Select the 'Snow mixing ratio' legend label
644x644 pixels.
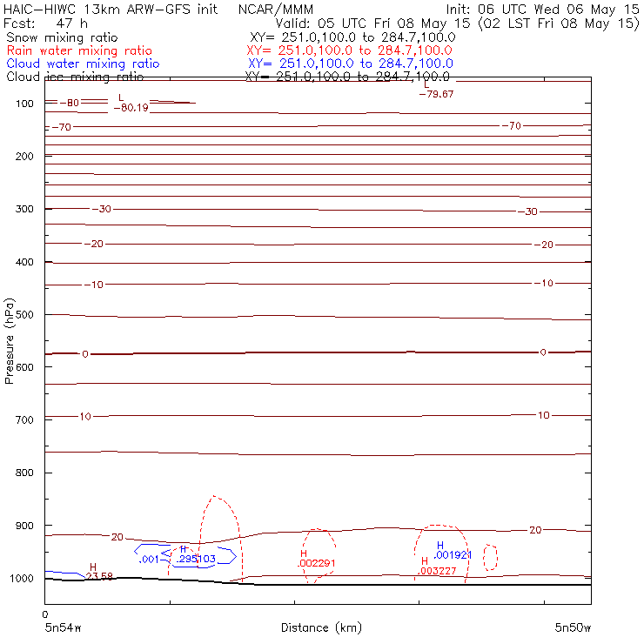coord(62,37)
